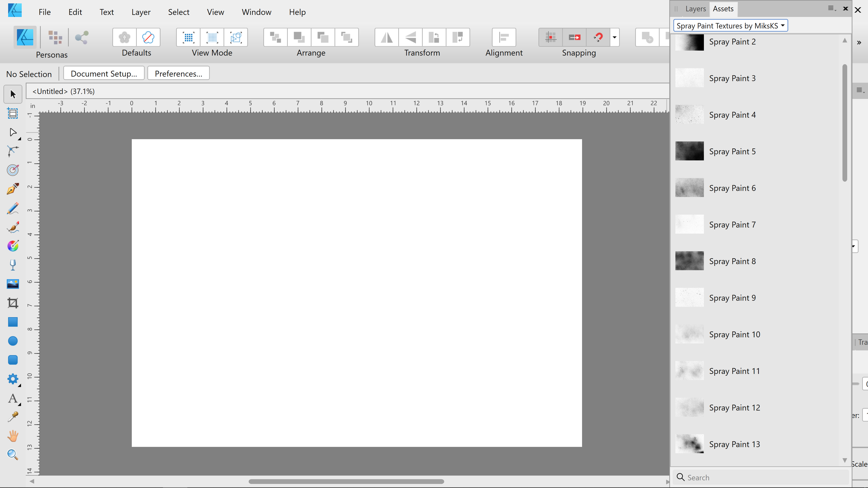The width and height of the screenshot is (868, 488).
Task: Select the Rectangle tool
Action: point(13,322)
